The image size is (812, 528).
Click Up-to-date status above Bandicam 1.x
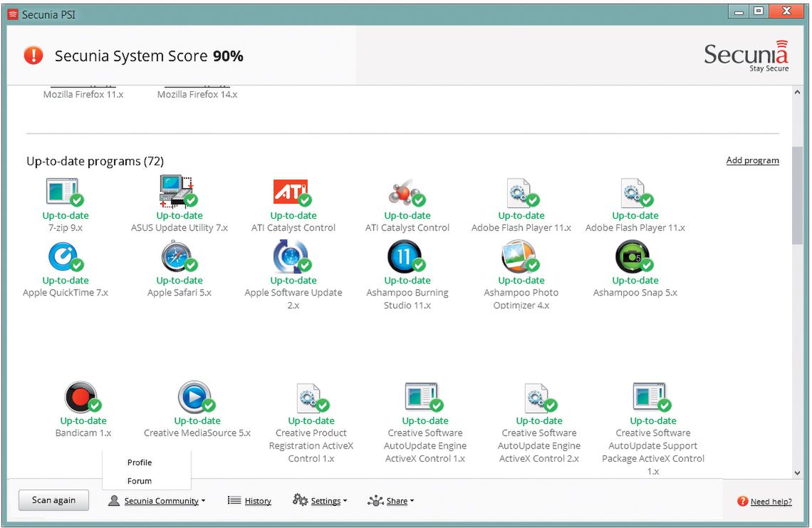[x=83, y=420]
